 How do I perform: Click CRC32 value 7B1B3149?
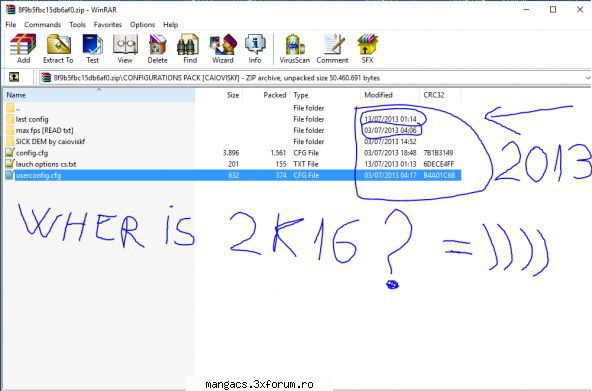(438, 153)
